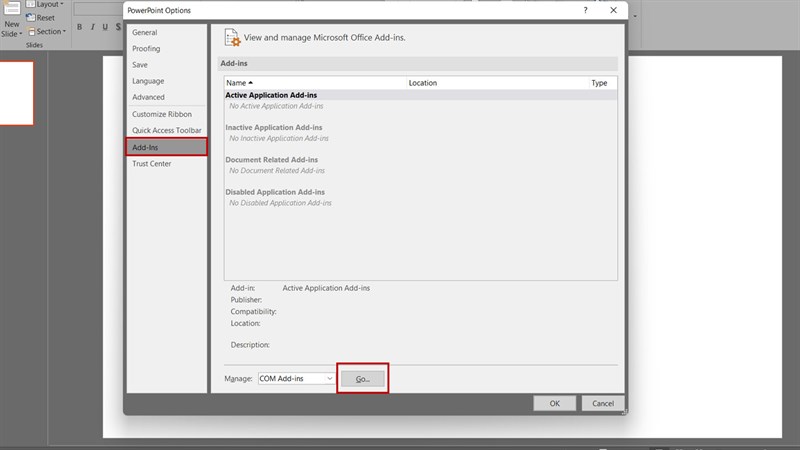Select Active Application Add-ins group row
The height and width of the screenshot is (450, 800).
tap(420, 95)
